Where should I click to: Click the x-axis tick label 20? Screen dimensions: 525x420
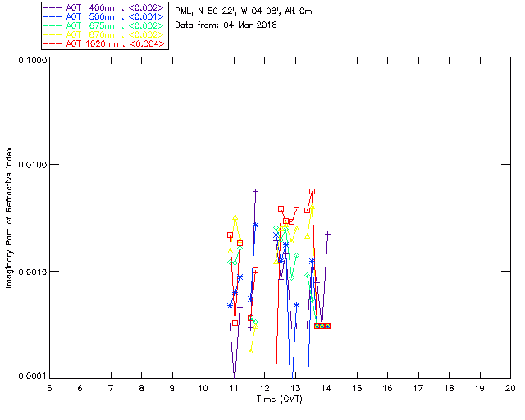coord(510,387)
